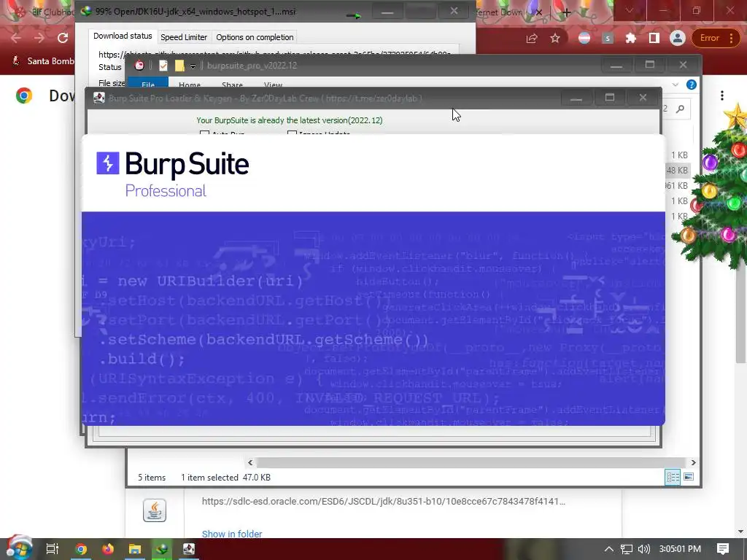Click taskbar clock 3:05:01 PM

(x=680, y=549)
